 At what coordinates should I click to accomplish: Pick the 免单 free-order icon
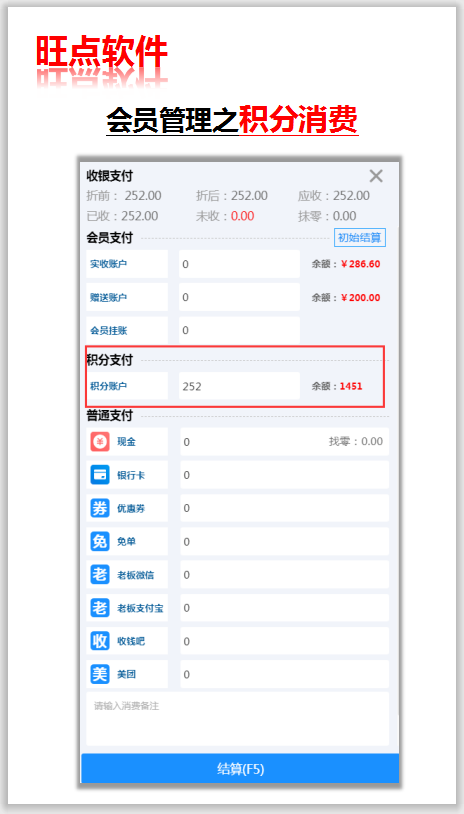click(100, 541)
